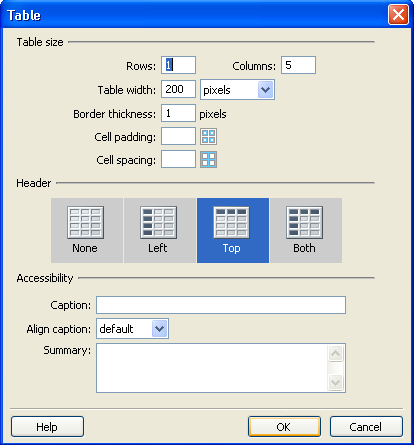Select the None header option
This screenshot has width=414, height=445.
coord(87,230)
